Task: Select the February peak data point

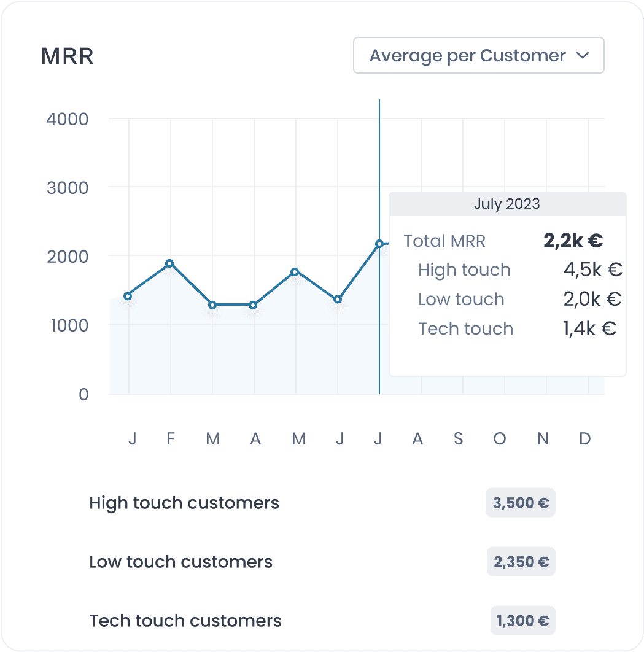Action: (171, 263)
